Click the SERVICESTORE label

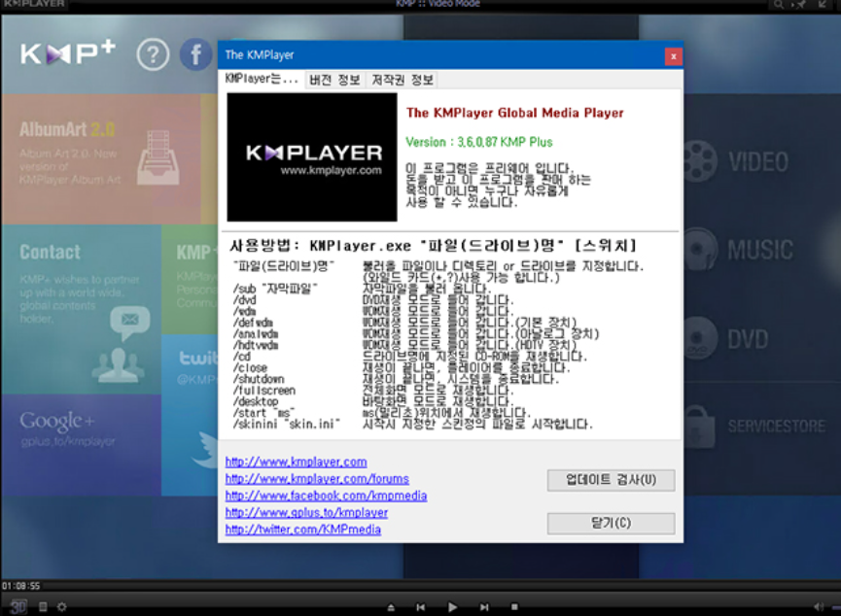click(x=777, y=427)
